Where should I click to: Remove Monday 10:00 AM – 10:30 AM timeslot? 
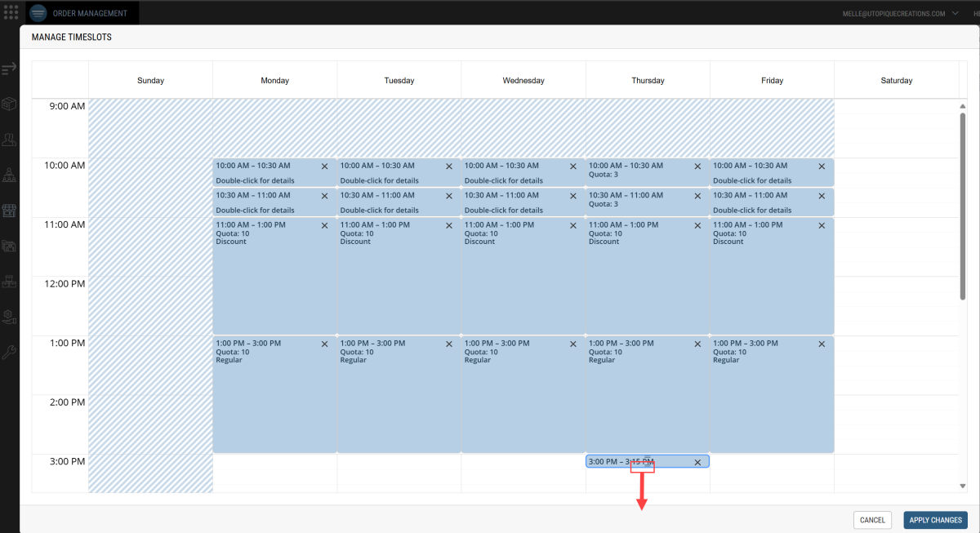[x=324, y=167]
